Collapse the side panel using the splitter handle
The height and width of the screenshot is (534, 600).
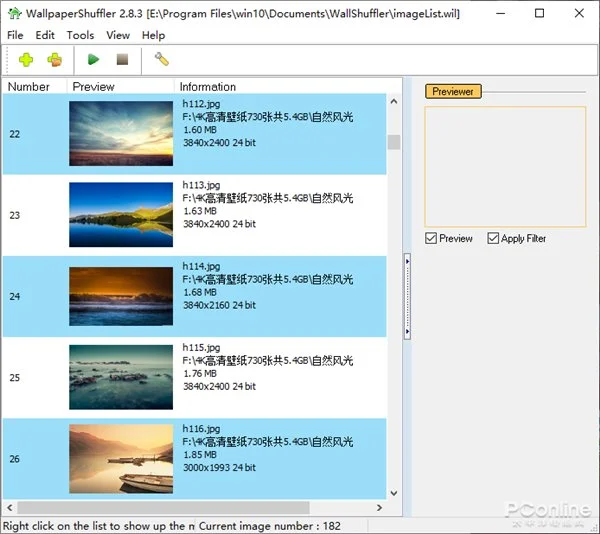pos(407,260)
